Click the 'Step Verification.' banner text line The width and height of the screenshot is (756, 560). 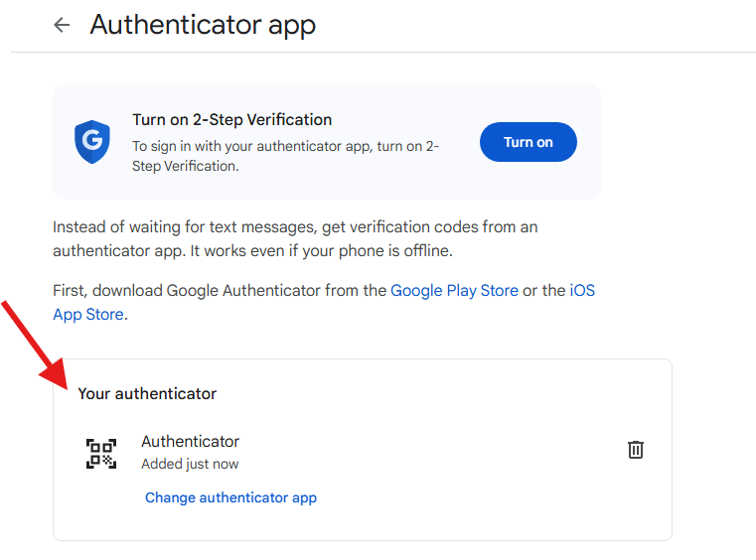pyautogui.click(x=185, y=166)
